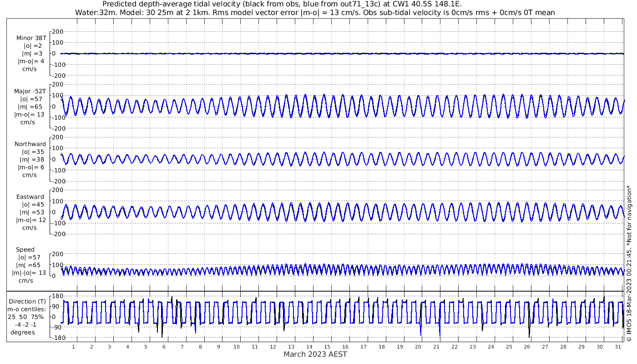This screenshot has width=637, height=364.
Task: Click the '|m| =38' value
Action: (31, 159)
